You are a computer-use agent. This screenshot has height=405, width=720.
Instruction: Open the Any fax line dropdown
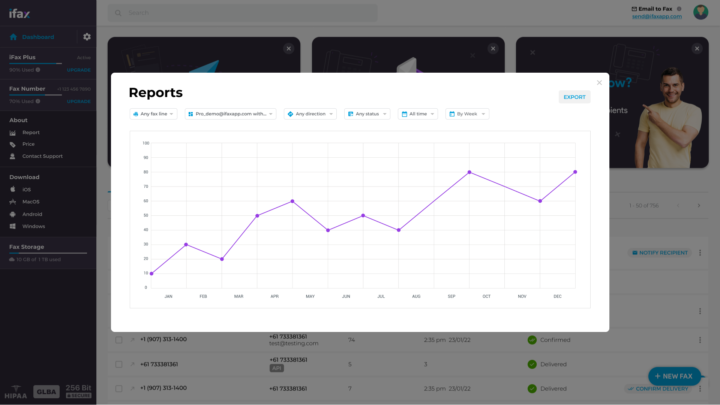click(x=153, y=114)
